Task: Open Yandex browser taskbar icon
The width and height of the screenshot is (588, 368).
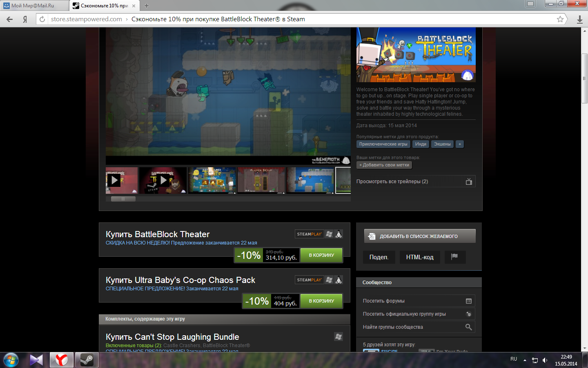Action: [62, 360]
